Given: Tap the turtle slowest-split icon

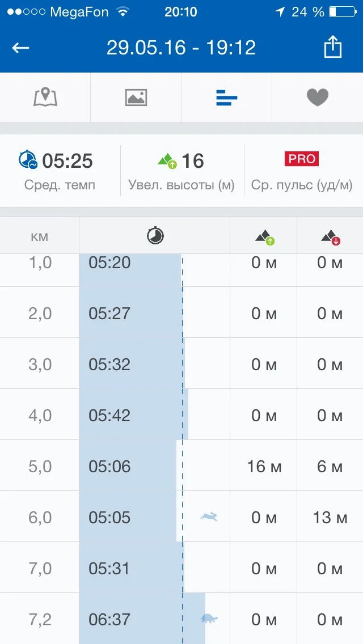Looking at the screenshot, I should pyautogui.click(x=209, y=618).
